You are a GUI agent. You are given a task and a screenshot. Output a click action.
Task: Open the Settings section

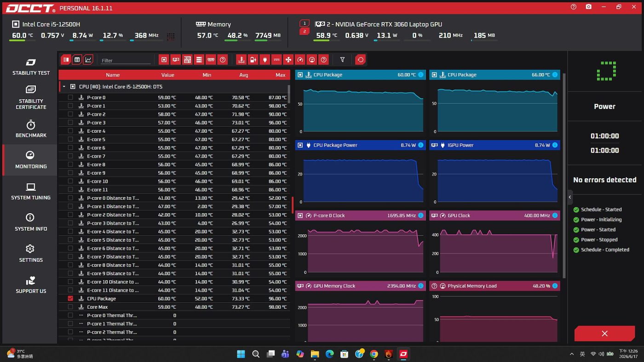pyautogui.click(x=31, y=254)
